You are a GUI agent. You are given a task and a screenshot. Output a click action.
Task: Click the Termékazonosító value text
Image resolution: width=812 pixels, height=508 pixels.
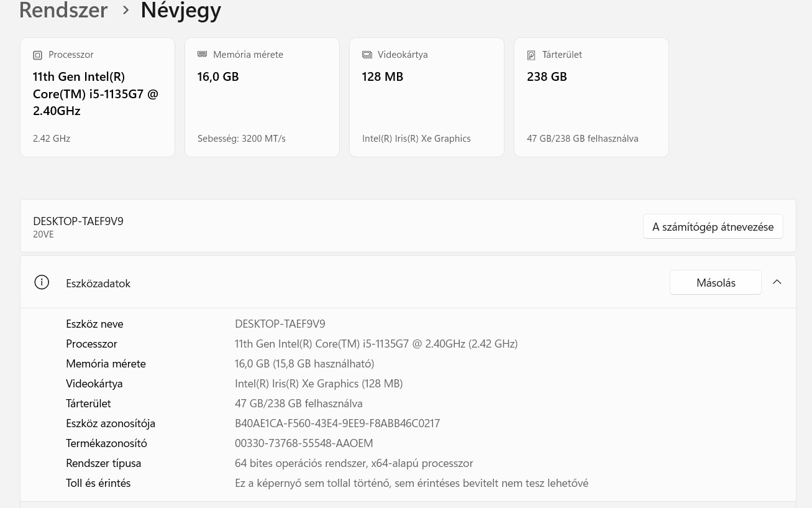click(x=304, y=443)
